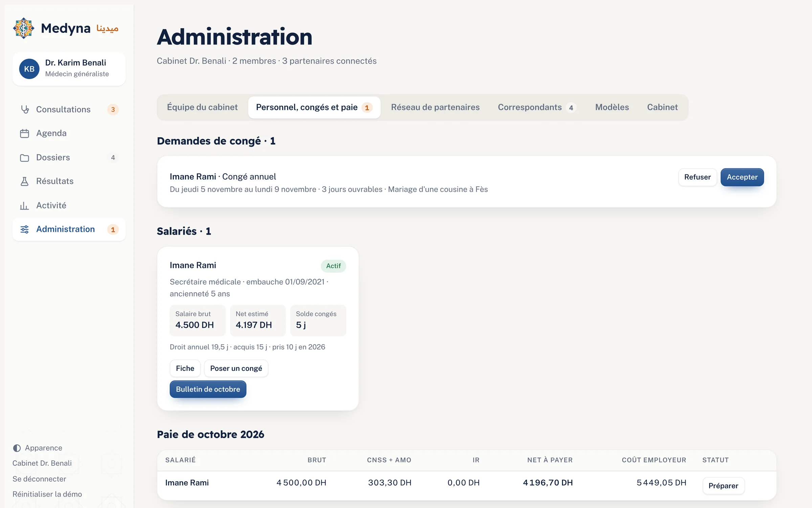This screenshot has height=508, width=812.
Task: Toggle Apparence theme setting
Action: point(38,448)
